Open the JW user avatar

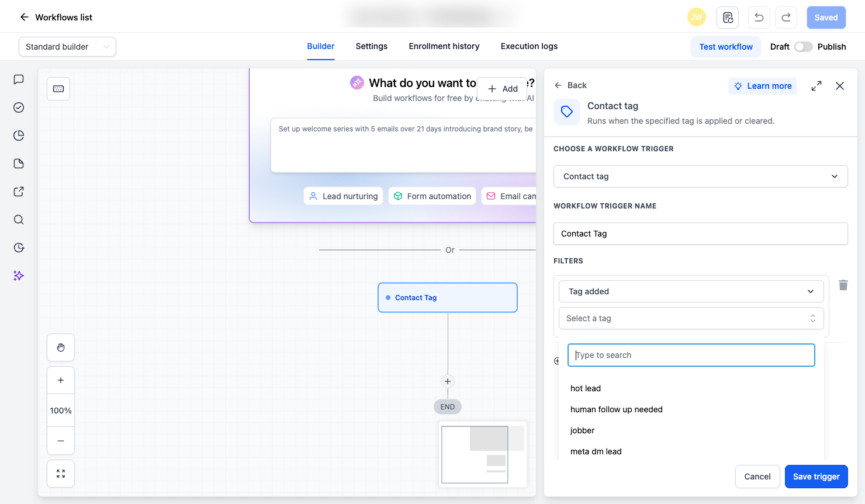point(696,18)
